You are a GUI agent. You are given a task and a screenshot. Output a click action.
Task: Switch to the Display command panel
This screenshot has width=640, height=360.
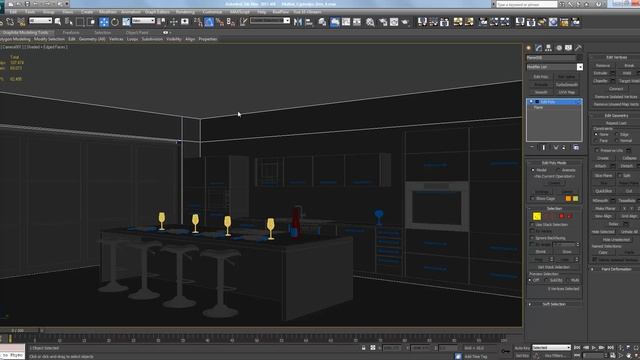coord(568,48)
